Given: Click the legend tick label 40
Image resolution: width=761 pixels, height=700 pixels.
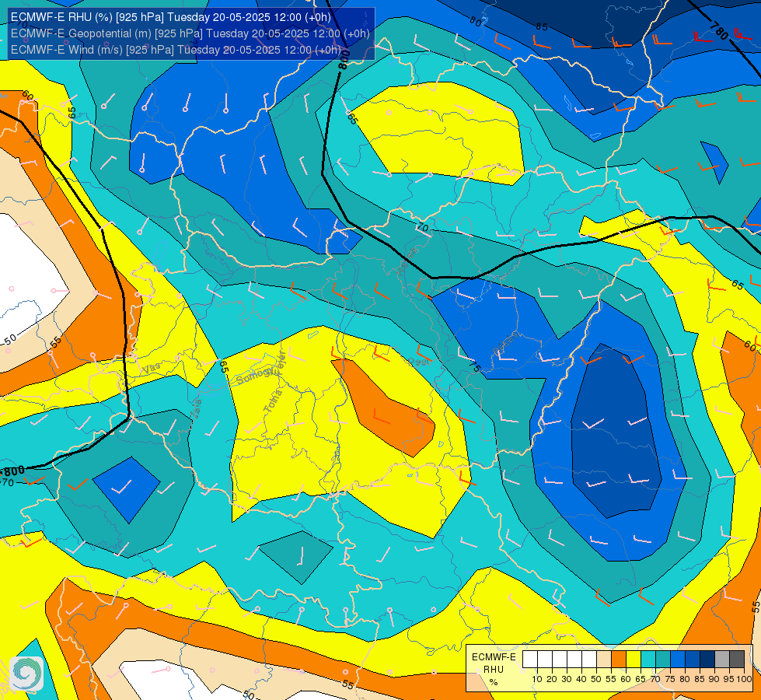Looking at the screenshot, I should [581, 679].
